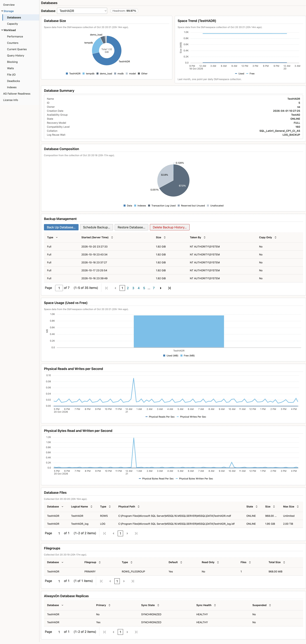Click backup page number input field
The width and height of the screenshot is (306, 644).
59,288
